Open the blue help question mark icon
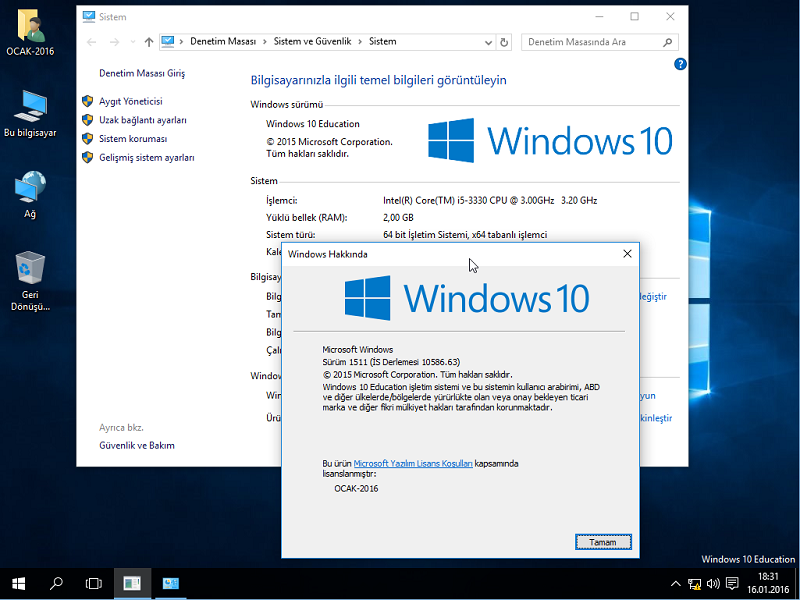 click(x=680, y=64)
